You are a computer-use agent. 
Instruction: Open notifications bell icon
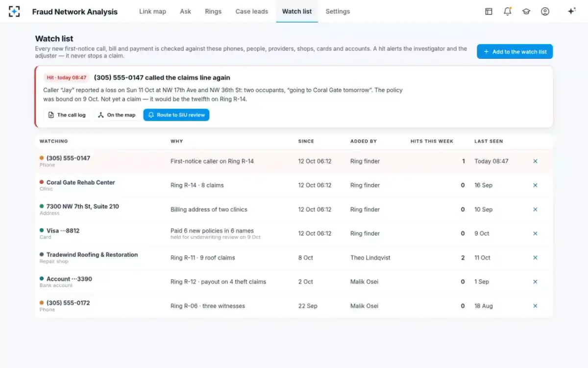click(508, 11)
